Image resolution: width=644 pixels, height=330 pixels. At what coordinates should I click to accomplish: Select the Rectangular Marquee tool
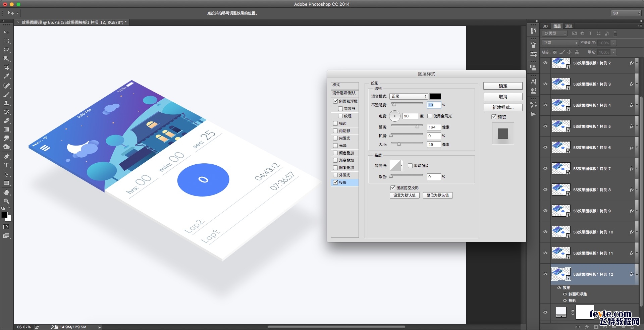6,41
